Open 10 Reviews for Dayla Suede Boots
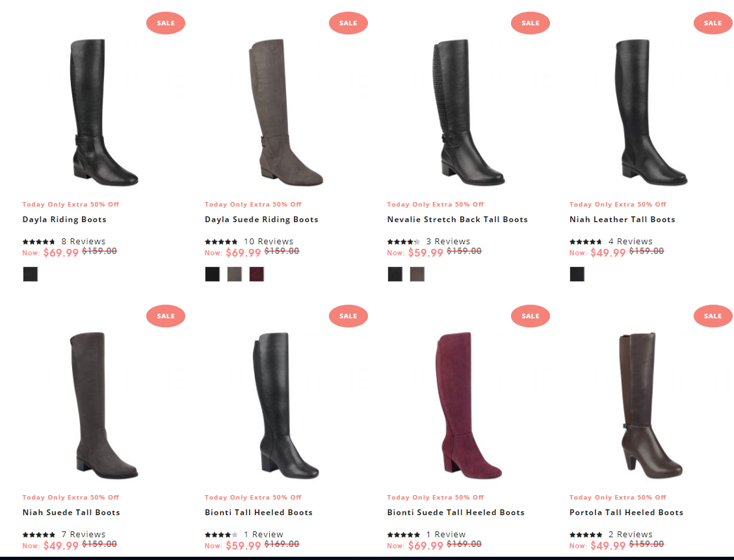734x560 pixels. pyautogui.click(x=269, y=242)
